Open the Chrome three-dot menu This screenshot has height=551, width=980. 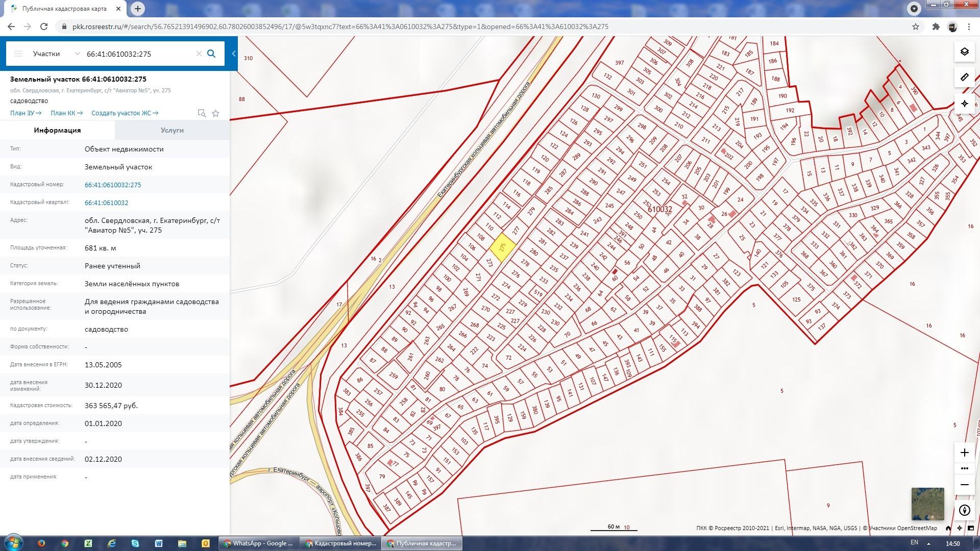click(x=969, y=27)
